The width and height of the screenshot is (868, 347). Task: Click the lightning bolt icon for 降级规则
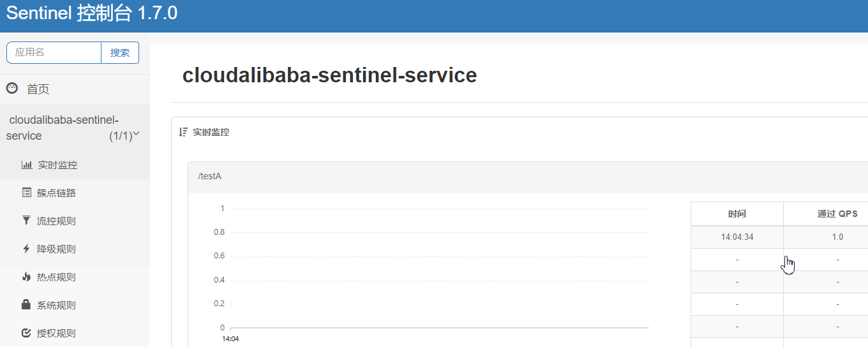(x=26, y=249)
